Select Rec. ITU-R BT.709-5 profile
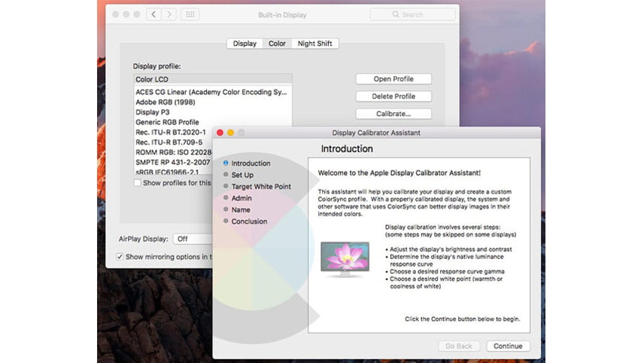The height and width of the screenshot is (363, 644). 173,142
